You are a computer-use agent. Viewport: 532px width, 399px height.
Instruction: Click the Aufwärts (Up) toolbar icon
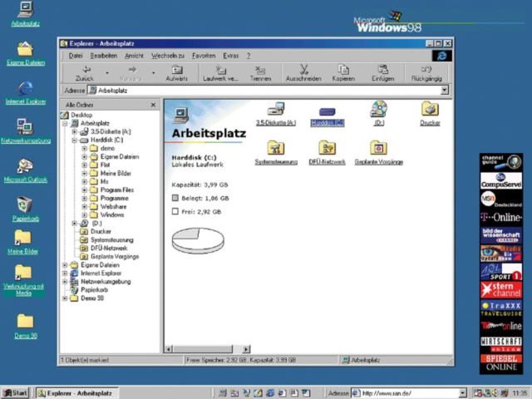coord(176,72)
